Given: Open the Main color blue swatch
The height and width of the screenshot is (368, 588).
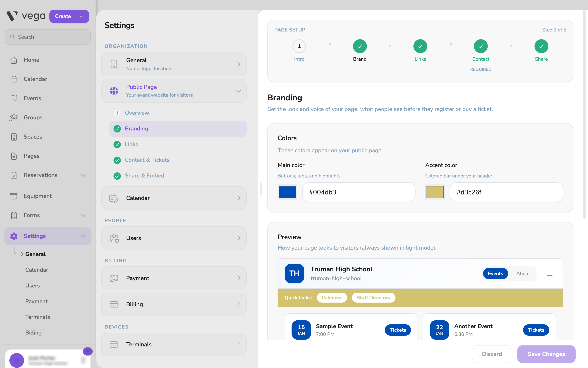Looking at the screenshot, I should coord(287,192).
